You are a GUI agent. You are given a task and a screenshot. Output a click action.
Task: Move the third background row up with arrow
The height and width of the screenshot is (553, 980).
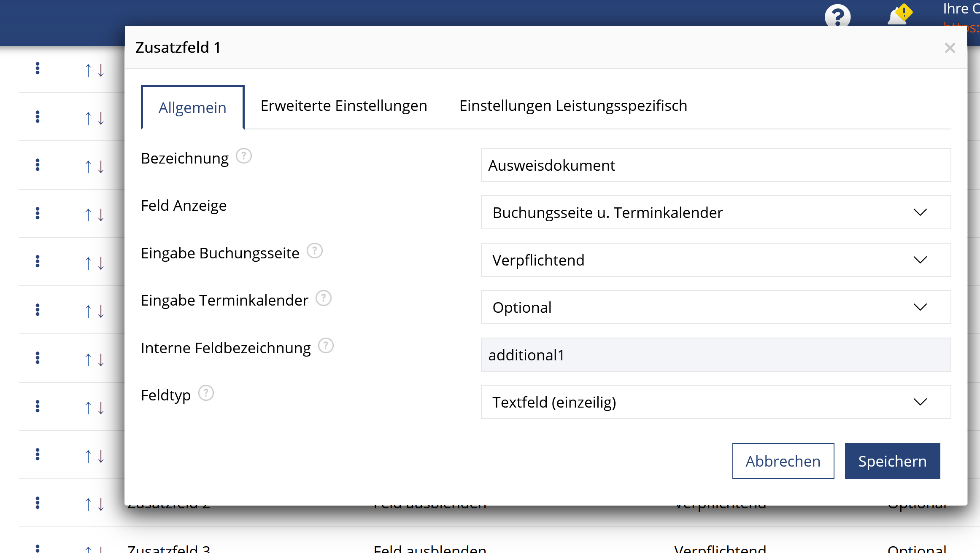pyautogui.click(x=88, y=166)
